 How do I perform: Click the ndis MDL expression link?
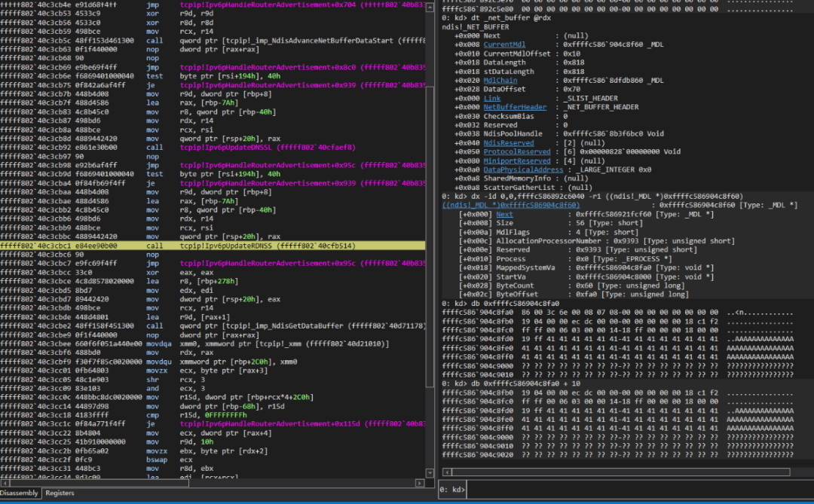(510, 206)
